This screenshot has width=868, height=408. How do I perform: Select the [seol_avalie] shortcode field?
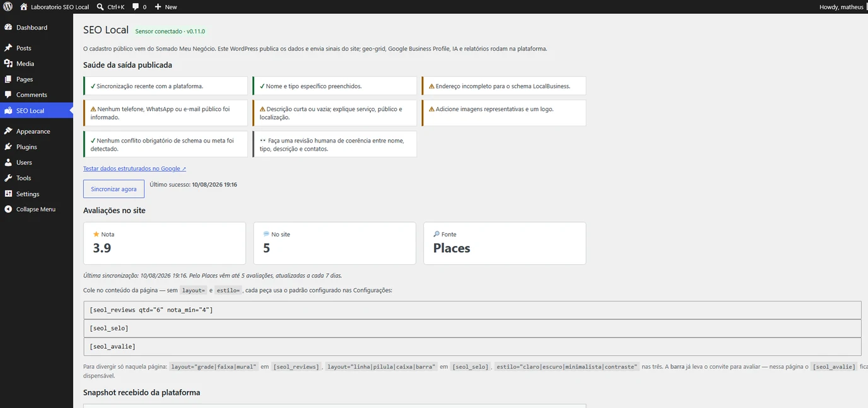[472, 346]
